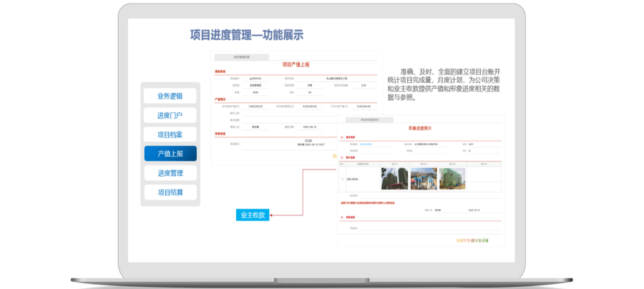
Task: Click the blue 业主收款 box
Action: (253, 215)
